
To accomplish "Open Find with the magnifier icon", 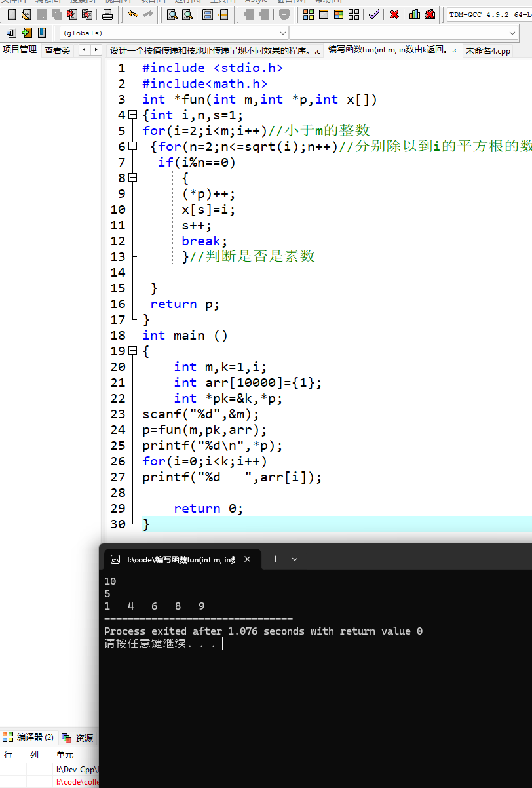I will pos(172,14).
